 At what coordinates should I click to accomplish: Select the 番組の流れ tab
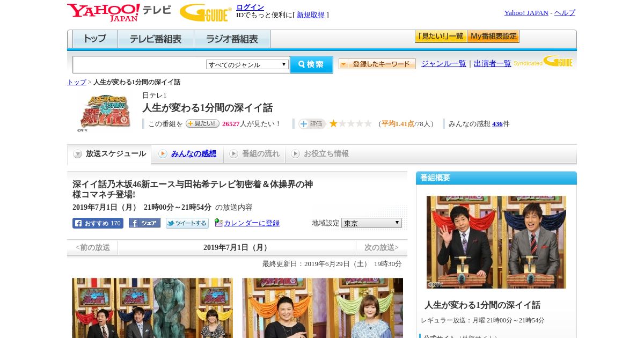point(254,154)
